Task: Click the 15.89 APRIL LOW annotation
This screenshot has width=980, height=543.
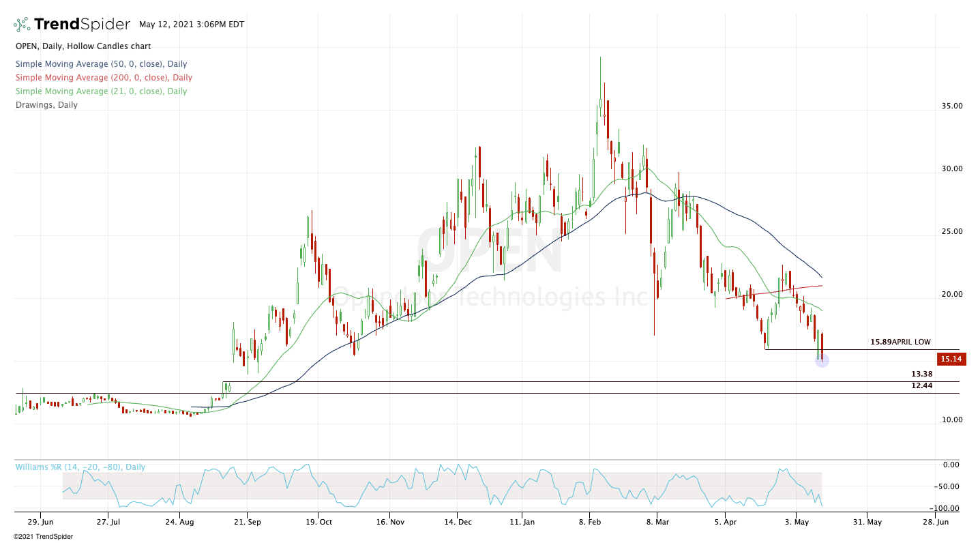Action: coord(900,342)
